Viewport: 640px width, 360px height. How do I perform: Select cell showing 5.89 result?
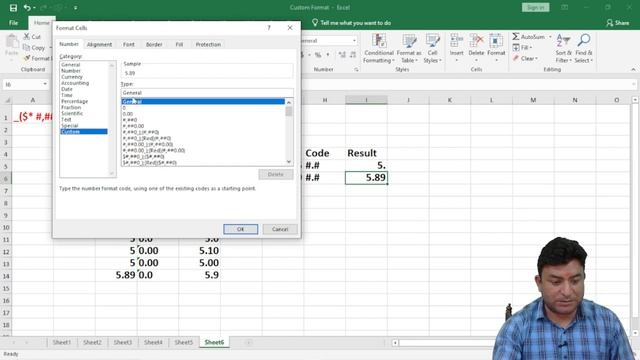[x=366, y=178]
